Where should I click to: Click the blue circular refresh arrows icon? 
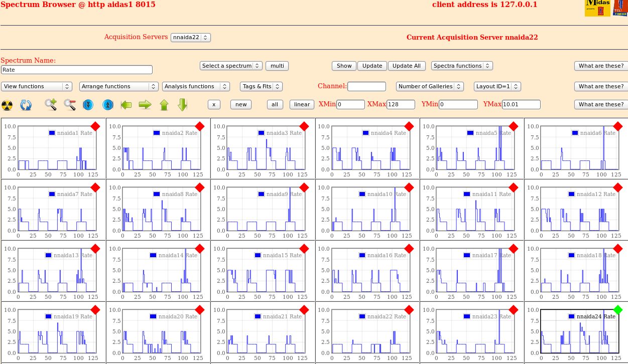point(26,105)
